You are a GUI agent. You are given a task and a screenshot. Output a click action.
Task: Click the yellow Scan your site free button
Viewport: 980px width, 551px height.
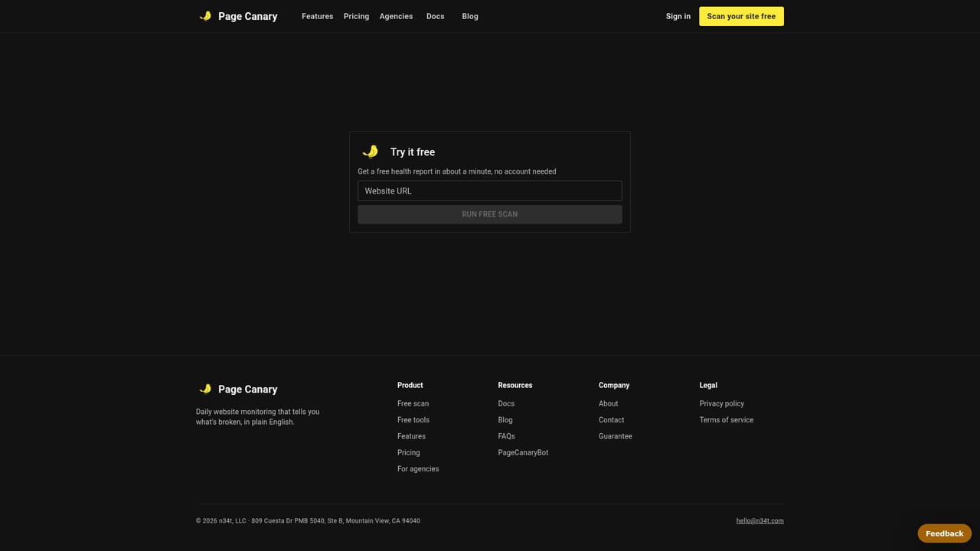point(741,16)
